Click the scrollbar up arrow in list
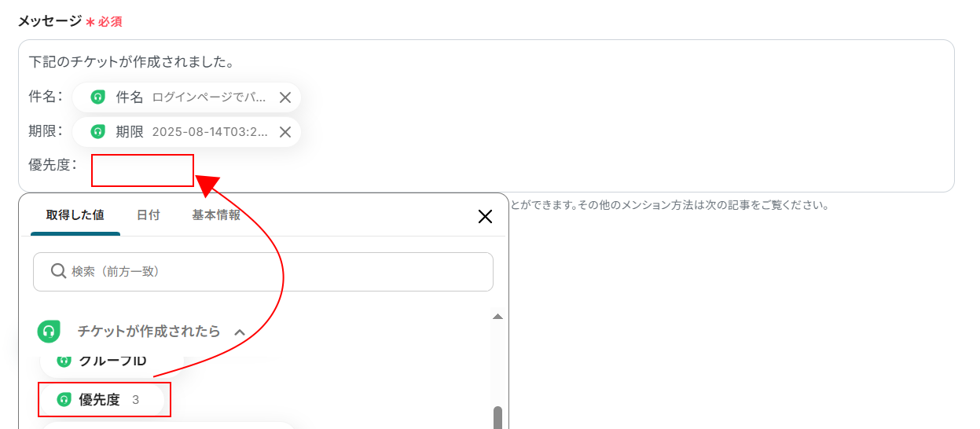Viewport: 980px width, 429px height. click(497, 317)
